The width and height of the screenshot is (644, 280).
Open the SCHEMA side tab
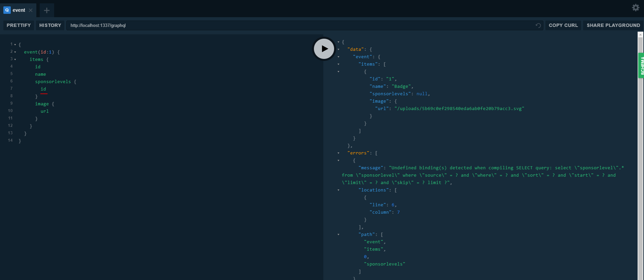(641, 65)
